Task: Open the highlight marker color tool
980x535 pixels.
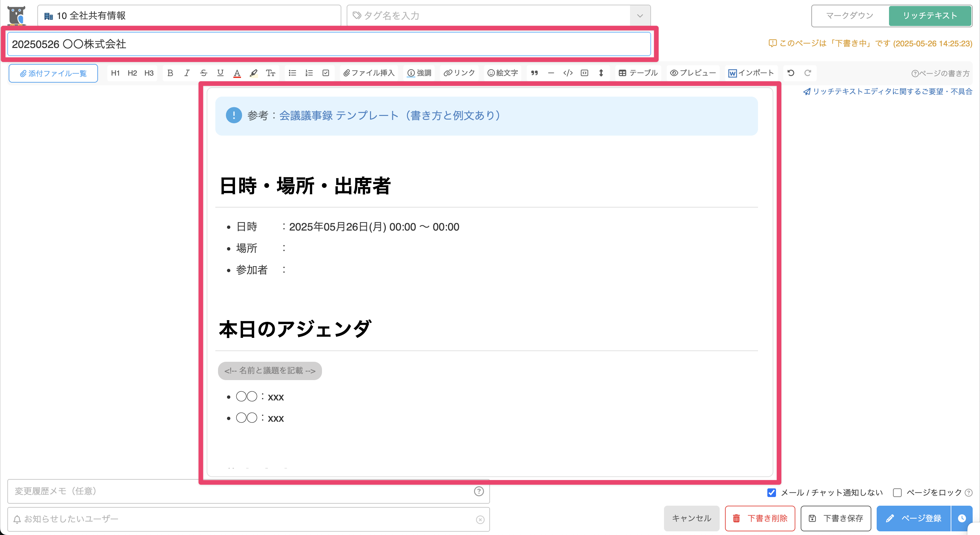Action: coord(254,73)
